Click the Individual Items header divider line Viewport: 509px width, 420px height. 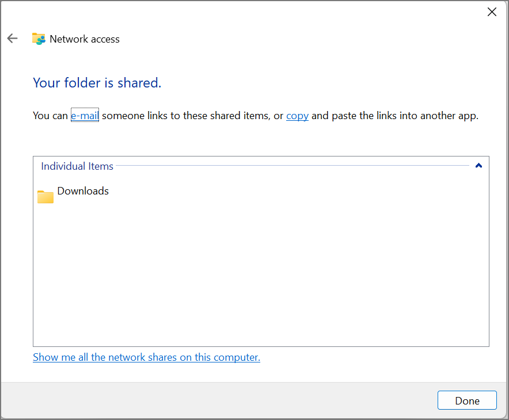[288, 166]
